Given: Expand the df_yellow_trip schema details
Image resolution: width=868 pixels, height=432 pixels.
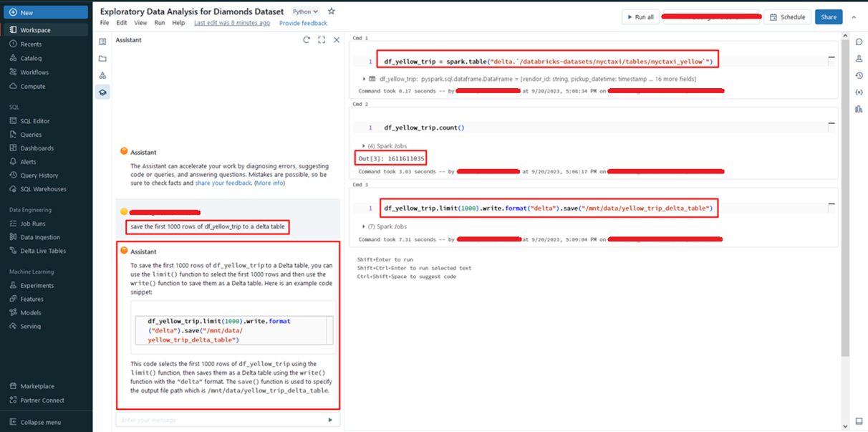Looking at the screenshot, I should click(x=365, y=79).
